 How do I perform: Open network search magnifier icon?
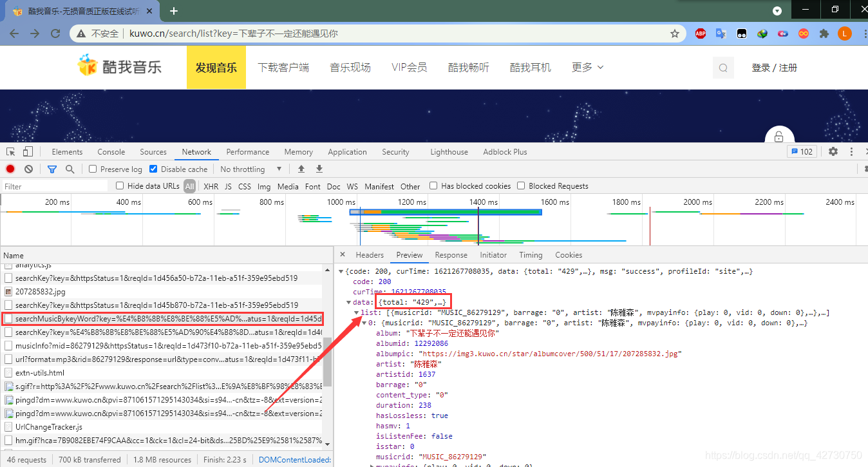pos(70,169)
